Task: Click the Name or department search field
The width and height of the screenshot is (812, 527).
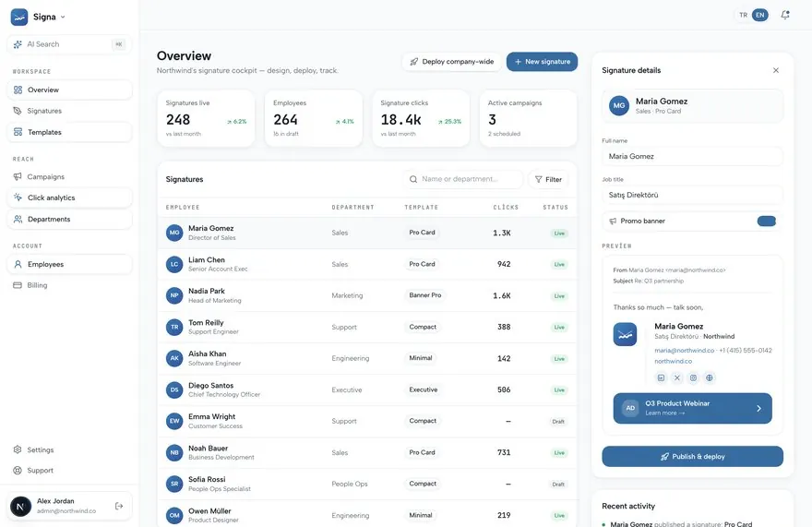Action: (463, 179)
